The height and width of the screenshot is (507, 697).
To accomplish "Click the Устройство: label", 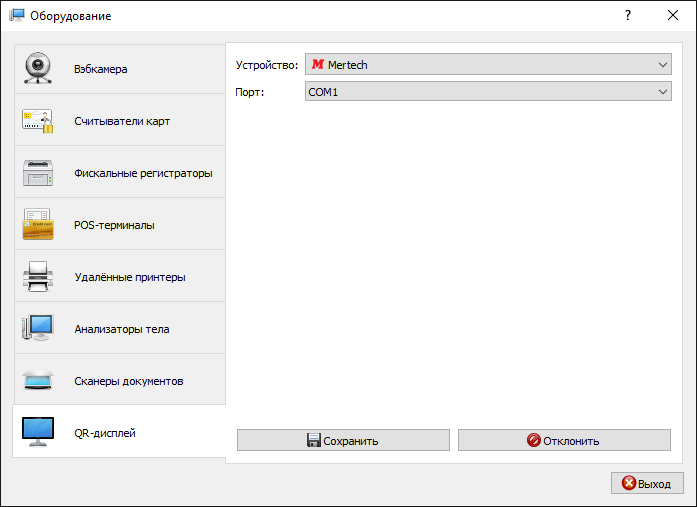I will [267, 65].
